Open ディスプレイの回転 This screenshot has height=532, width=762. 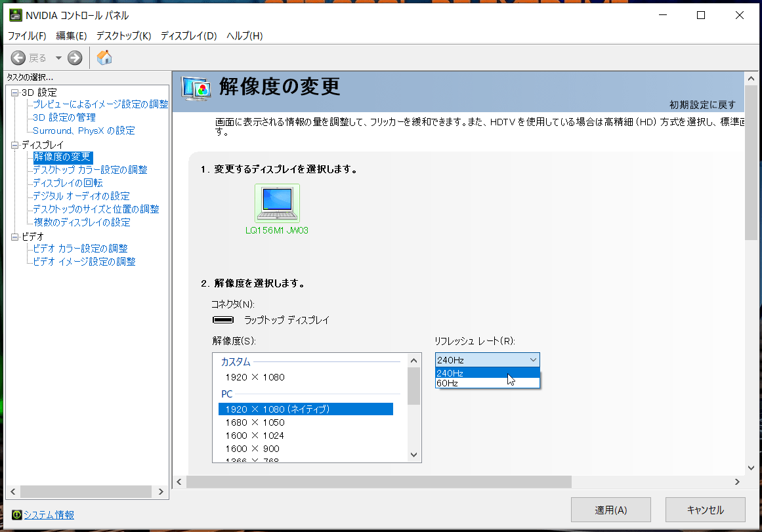[68, 183]
